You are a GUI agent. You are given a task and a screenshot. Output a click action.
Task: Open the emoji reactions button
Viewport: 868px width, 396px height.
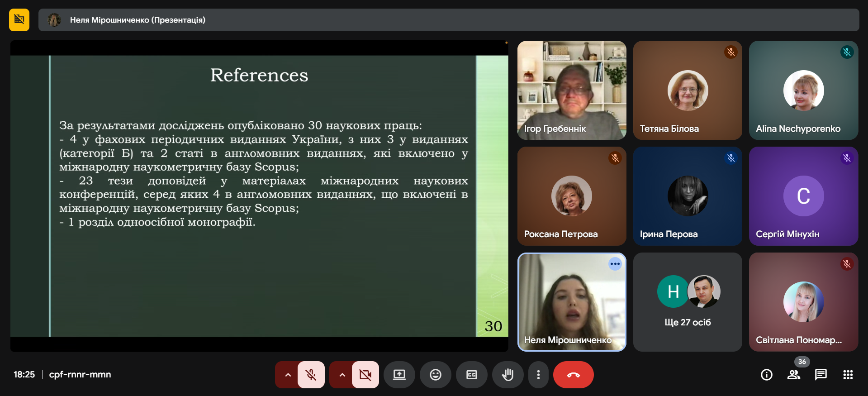click(x=435, y=375)
